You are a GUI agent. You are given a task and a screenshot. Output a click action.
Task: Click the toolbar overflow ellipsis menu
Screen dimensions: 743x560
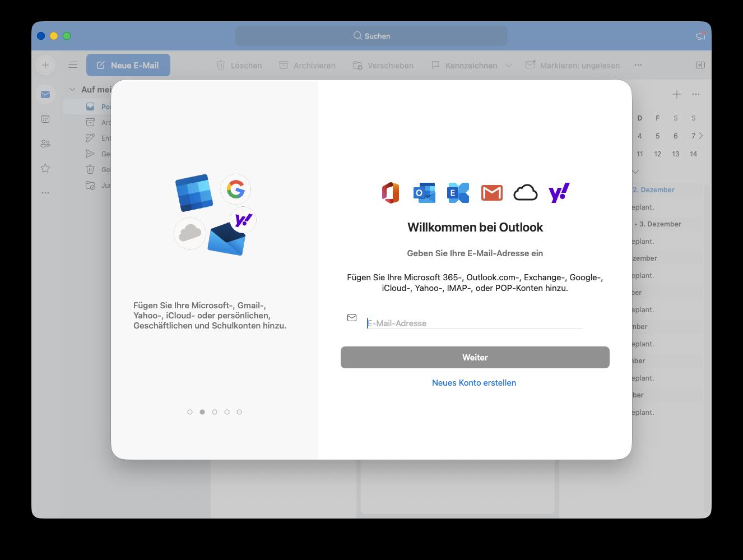(x=638, y=65)
